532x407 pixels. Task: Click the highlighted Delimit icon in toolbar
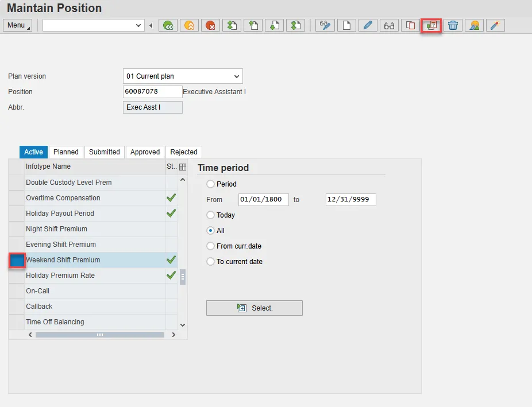[x=431, y=25]
